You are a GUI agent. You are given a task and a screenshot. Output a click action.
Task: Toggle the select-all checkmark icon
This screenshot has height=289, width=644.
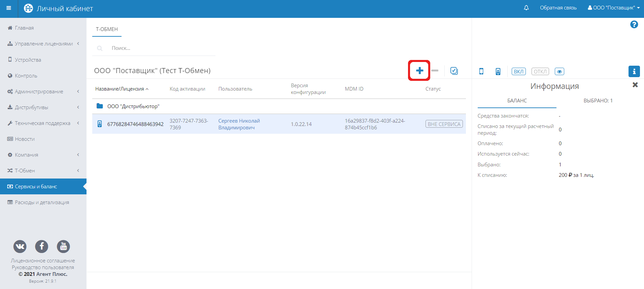(454, 71)
